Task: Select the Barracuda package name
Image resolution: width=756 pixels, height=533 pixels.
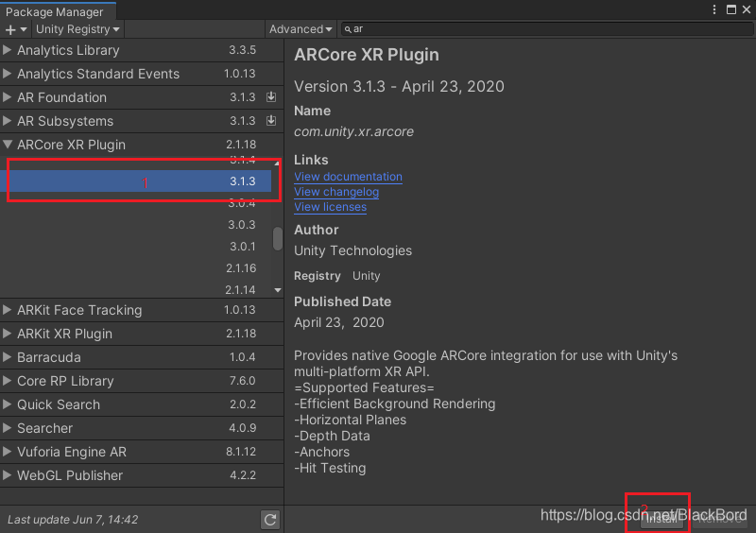Action: (49, 357)
